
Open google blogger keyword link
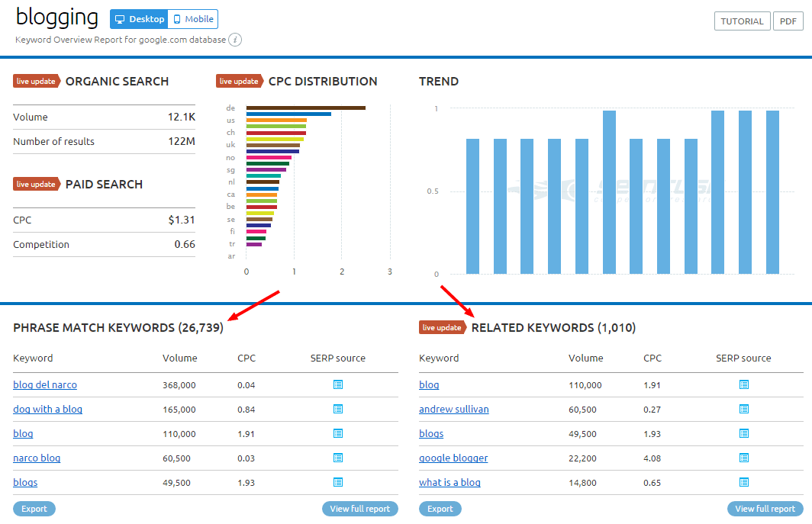pyautogui.click(x=453, y=458)
